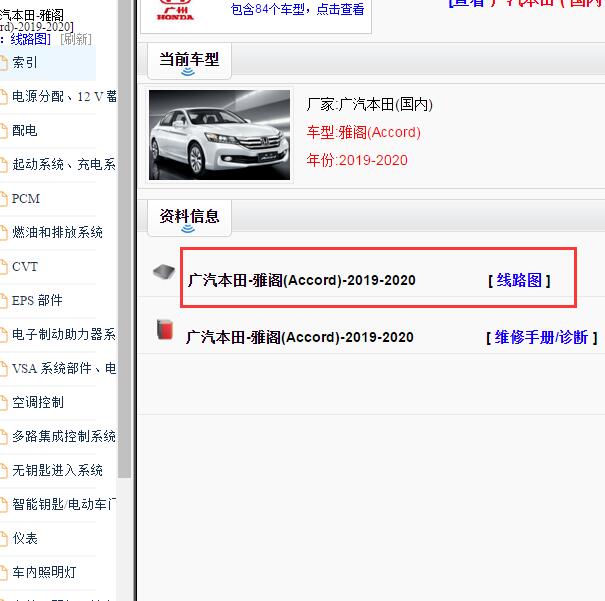This screenshot has width=605, height=601.
Task: Open the 车内照明灯 entry
Action: [x=44, y=572]
